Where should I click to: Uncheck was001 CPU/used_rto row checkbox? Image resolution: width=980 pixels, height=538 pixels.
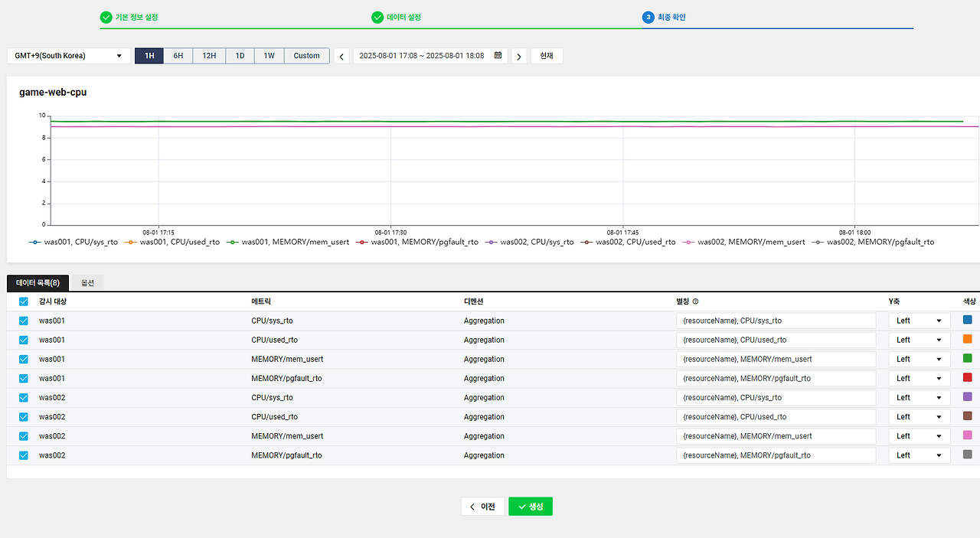[24, 340]
